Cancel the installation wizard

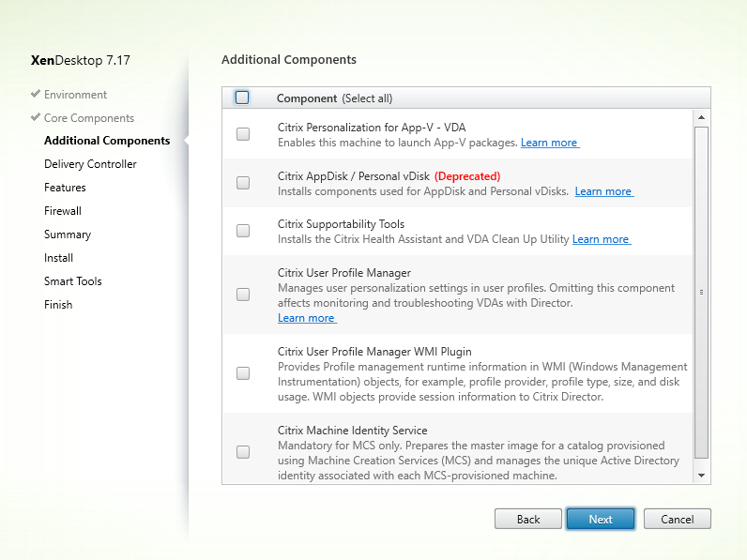[677, 519]
